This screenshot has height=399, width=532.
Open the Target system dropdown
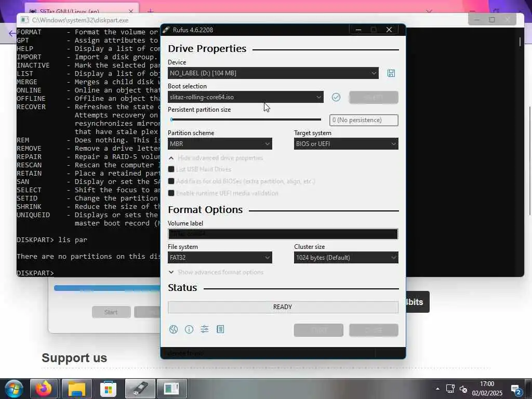[x=346, y=144]
